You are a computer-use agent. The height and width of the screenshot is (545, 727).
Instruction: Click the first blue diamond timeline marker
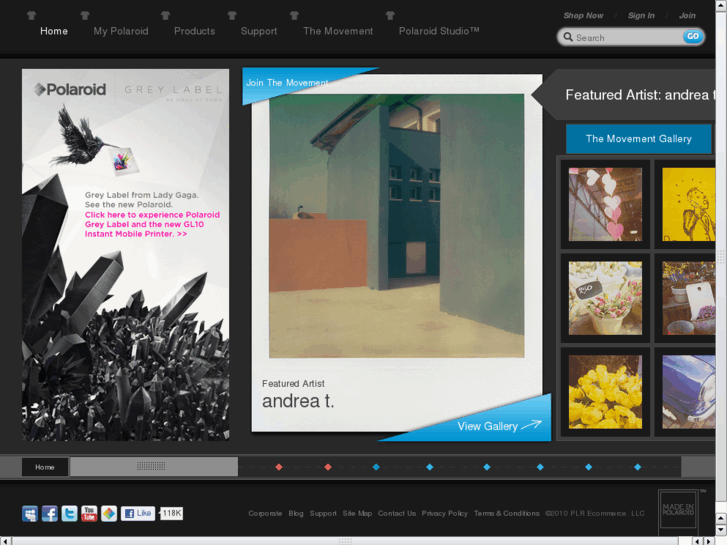coord(376,467)
